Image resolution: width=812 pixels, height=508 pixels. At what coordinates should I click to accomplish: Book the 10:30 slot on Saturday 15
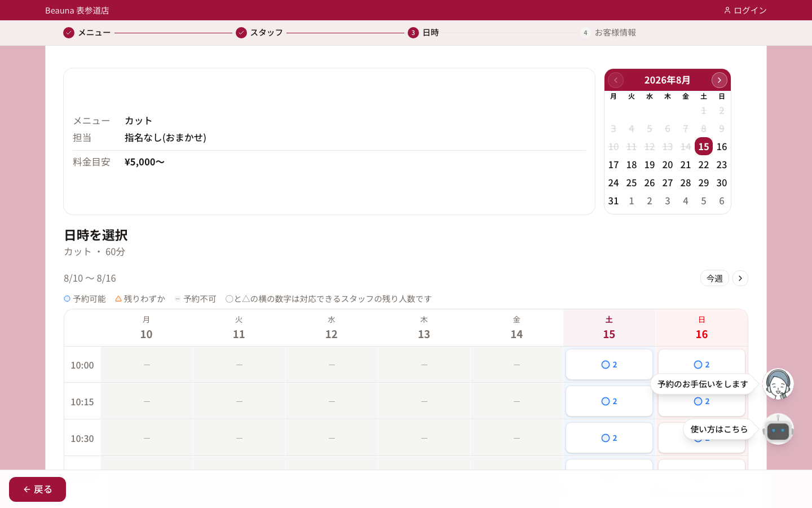point(609,438)
